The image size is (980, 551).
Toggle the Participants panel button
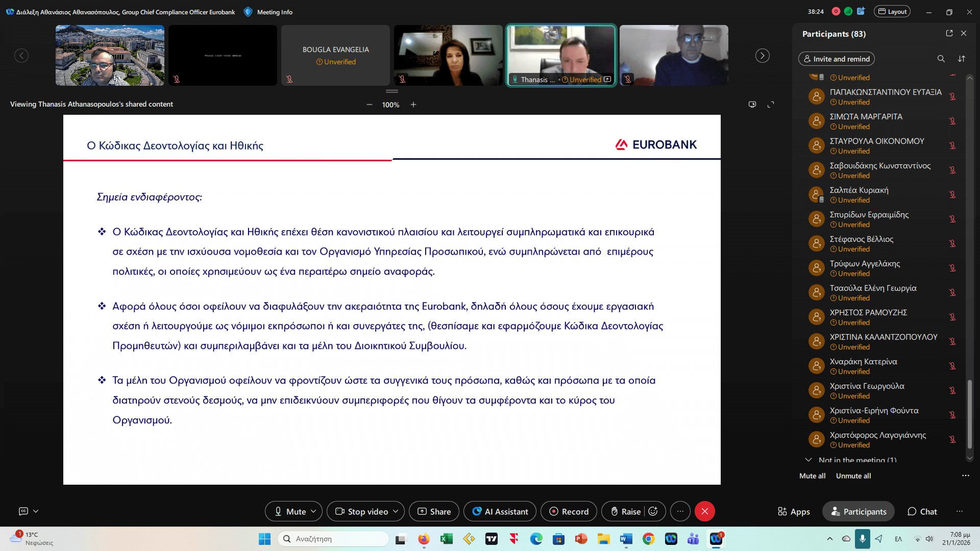(859, 511)
